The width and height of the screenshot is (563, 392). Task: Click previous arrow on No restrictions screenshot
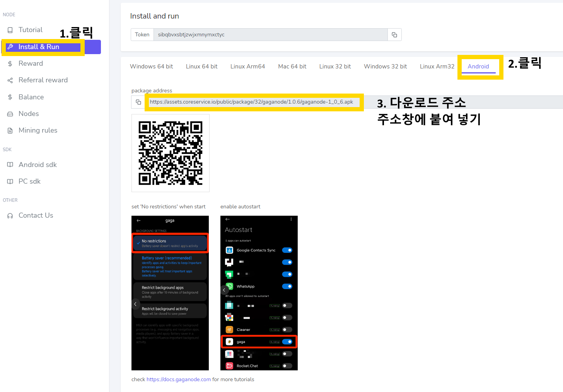click(135, 304)
